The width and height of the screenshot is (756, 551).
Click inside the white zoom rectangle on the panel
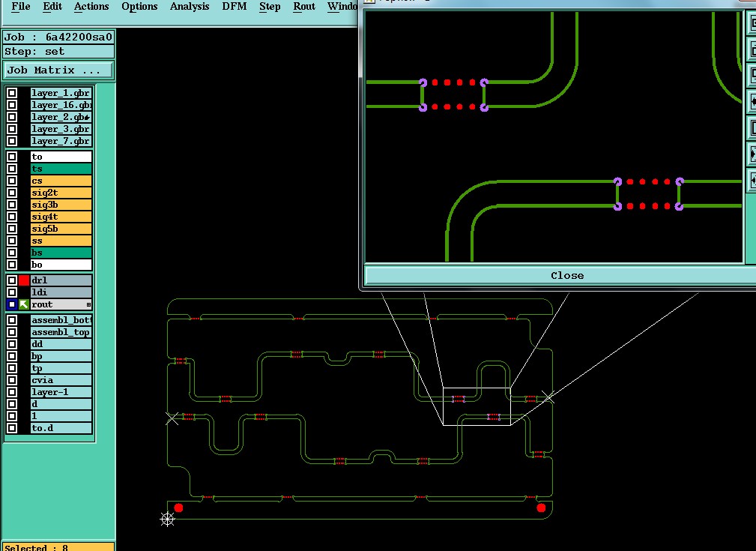(477, 407)
